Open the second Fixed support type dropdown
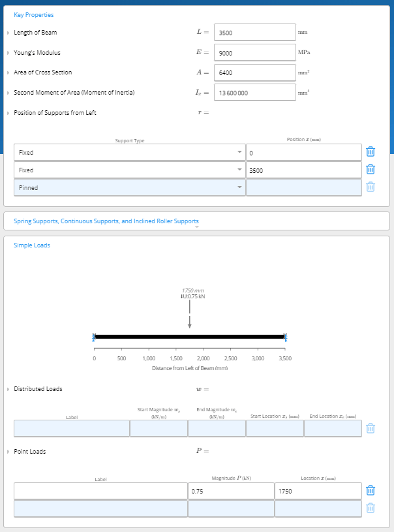 point(239,170)
